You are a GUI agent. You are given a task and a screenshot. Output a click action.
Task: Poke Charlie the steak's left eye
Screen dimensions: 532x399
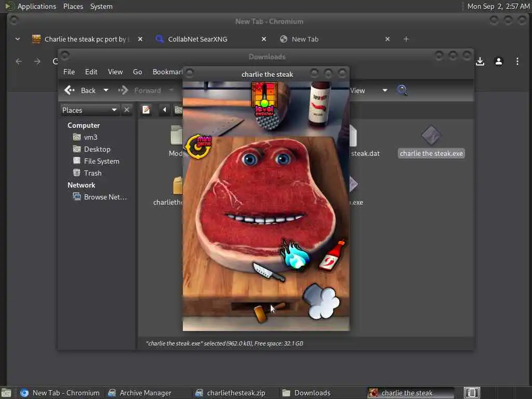pos(250,159)
